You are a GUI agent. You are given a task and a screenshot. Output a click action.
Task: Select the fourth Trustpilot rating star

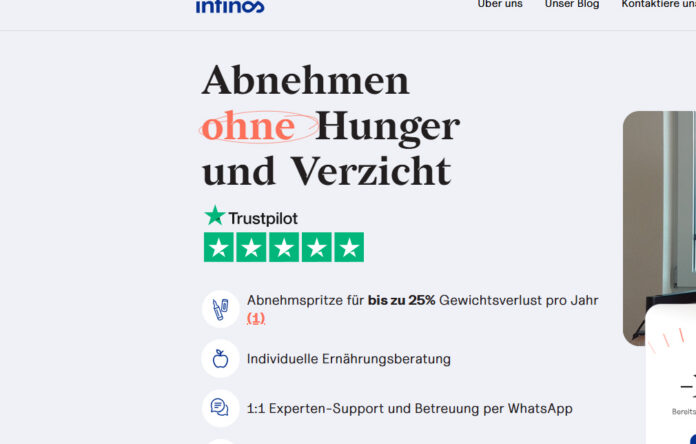[x=316, y=247]
